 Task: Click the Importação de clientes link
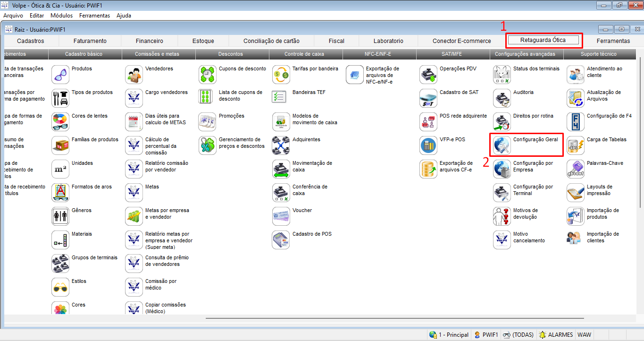(x=602, y=237)
